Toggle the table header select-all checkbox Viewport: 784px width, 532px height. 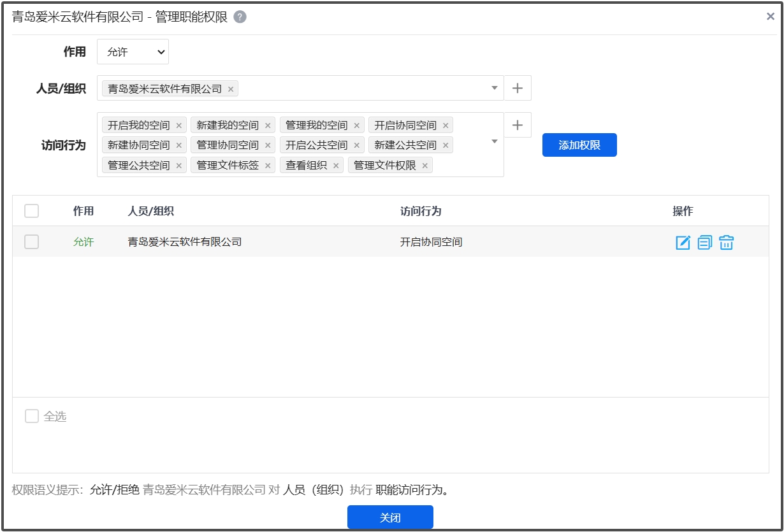click(x=31, y=211)
